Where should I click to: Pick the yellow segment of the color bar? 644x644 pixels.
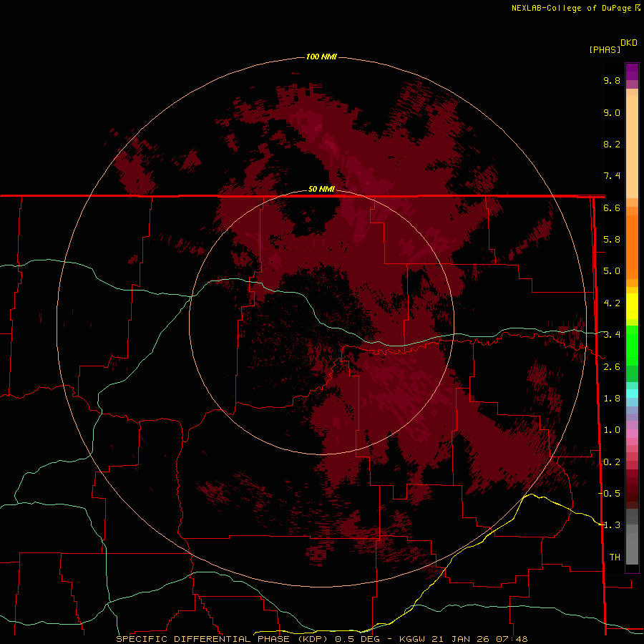click(x=632, y=306)
